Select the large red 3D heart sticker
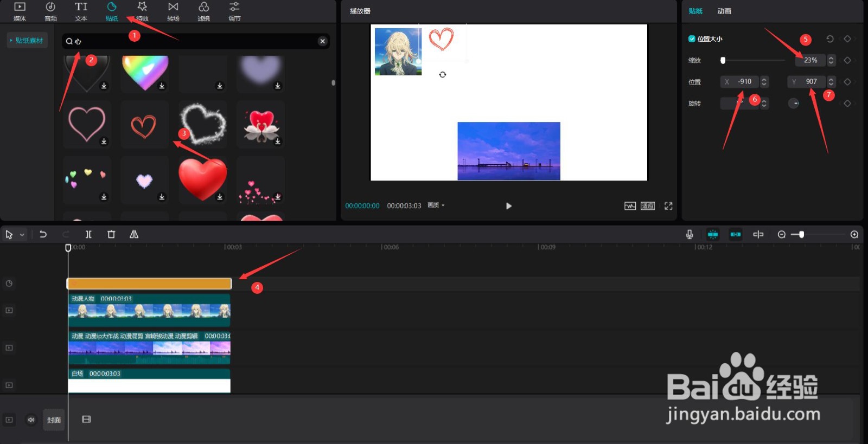 (202, 179)
